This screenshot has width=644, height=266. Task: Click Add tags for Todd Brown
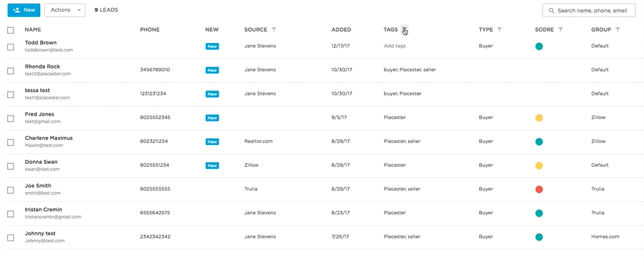[x=394, y=46]
